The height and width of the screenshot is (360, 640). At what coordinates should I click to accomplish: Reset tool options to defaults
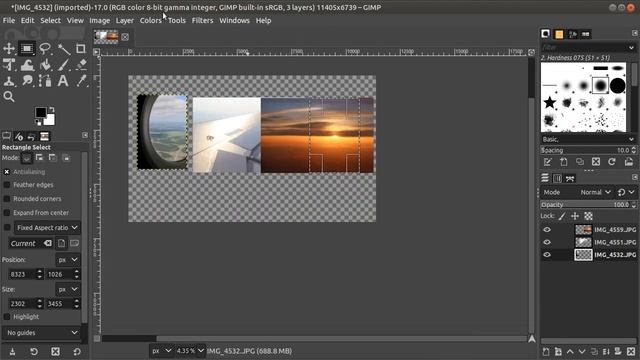click(x=77, y=352)
